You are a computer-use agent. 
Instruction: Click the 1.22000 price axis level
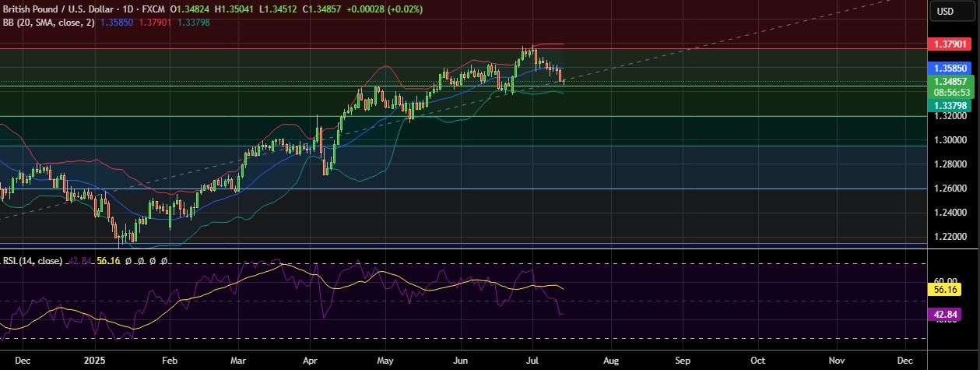pos(950,237)
